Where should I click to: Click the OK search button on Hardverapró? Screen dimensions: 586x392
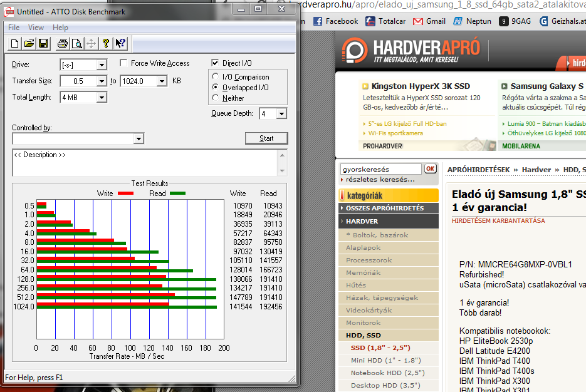coord(430,168)
